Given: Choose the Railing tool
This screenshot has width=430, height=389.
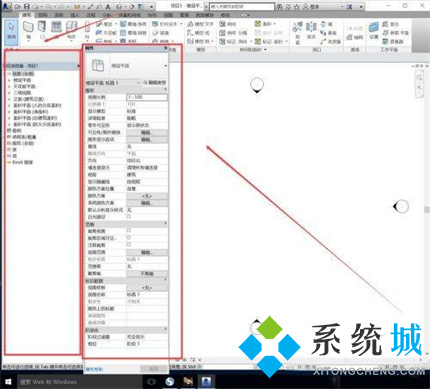Looking at the screenshot, I should point(167,24).
